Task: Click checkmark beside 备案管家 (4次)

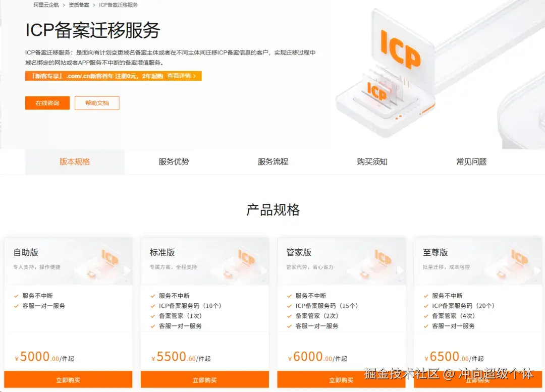Action: tap(426, 316)
